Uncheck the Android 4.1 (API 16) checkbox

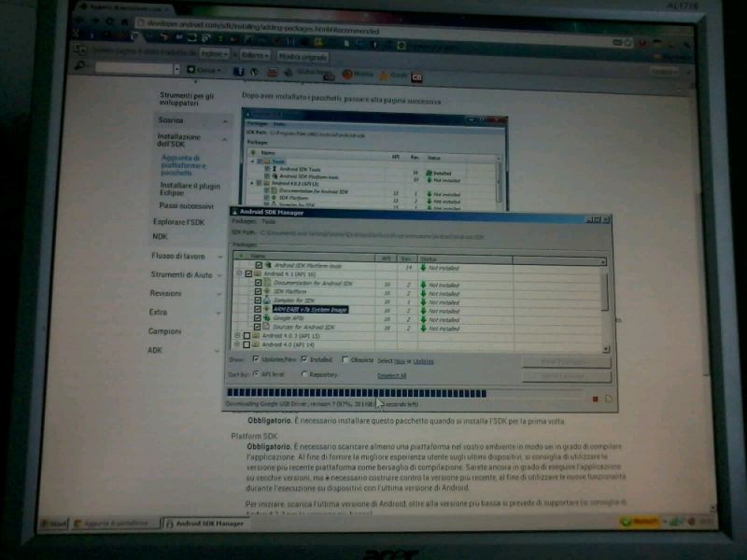point(248,273)
